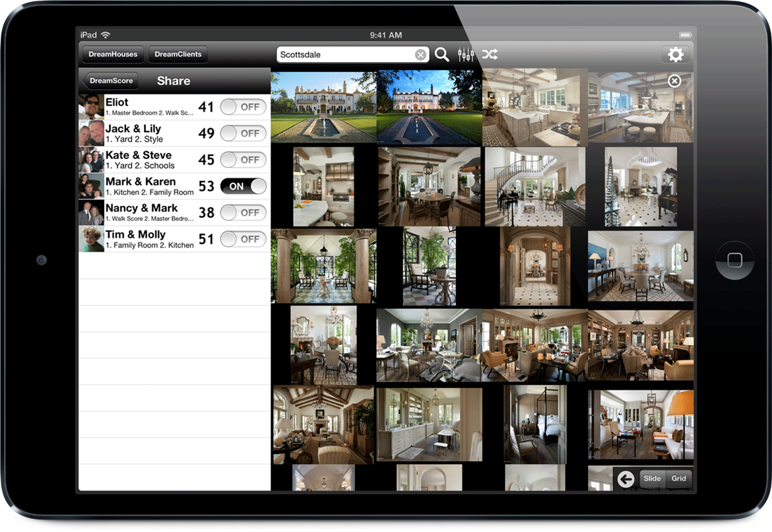Click the battery status icon

pyautogui.click(x=686, y=35)
